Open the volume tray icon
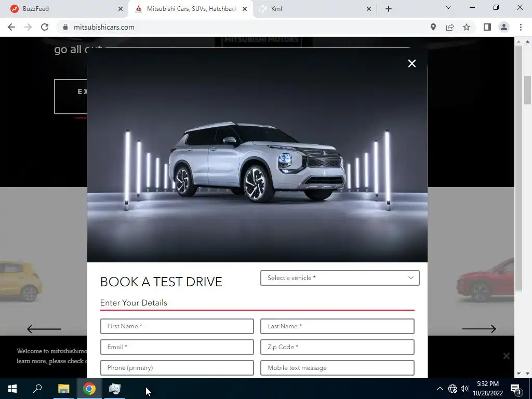 tap(464, 389)
